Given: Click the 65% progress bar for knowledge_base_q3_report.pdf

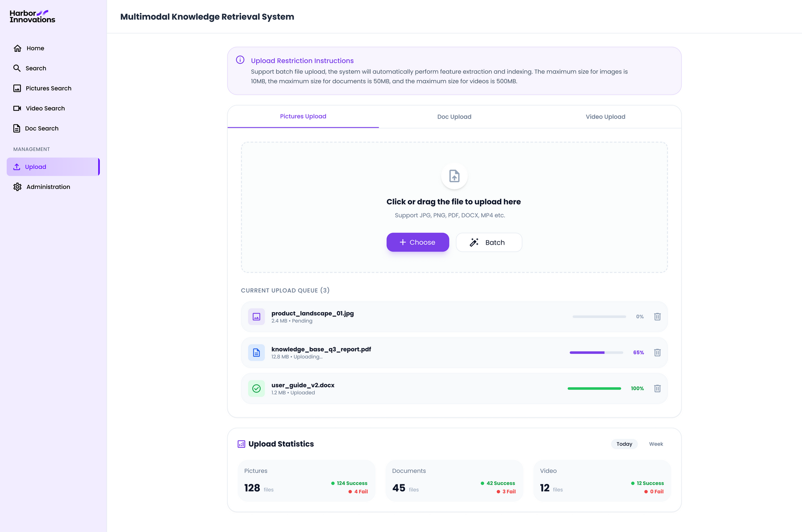Looking at the screenshot, I should click(x=596, y=352).
